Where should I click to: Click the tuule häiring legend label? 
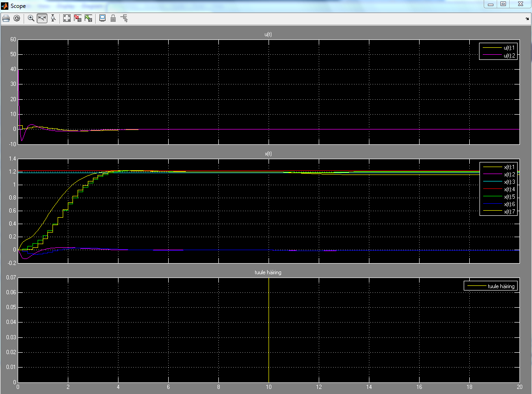pos(501,286)
